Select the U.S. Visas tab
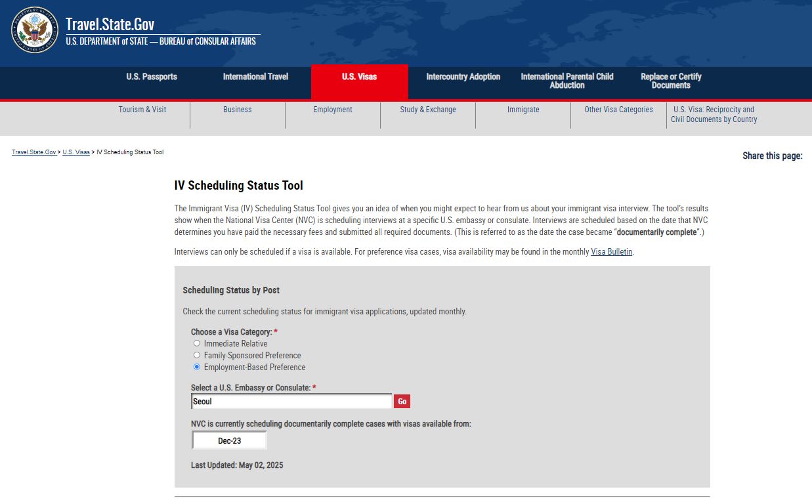Image resolution: width=812 pixels, height=504 pixels. coord(359,77)
